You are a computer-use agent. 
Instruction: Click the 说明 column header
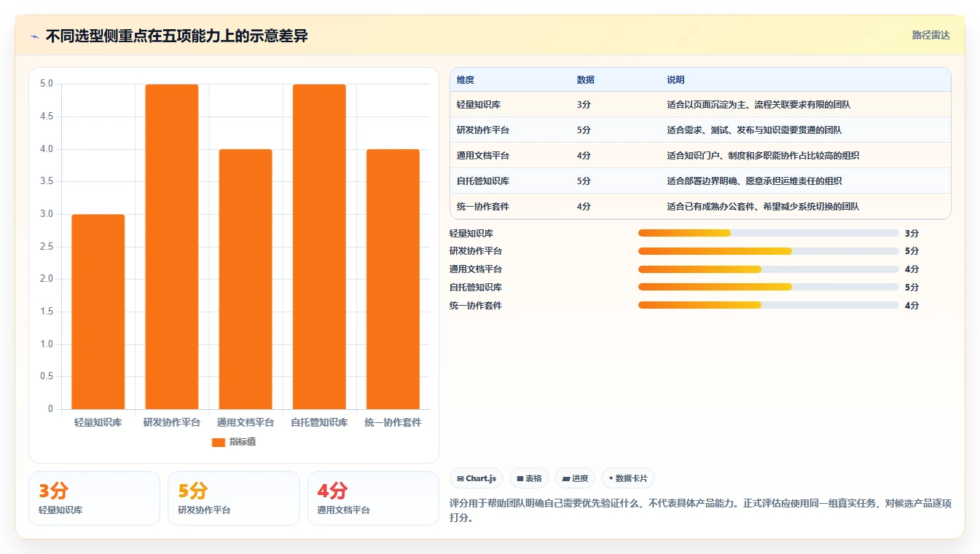pyautogui.click(x=675, y=80)
